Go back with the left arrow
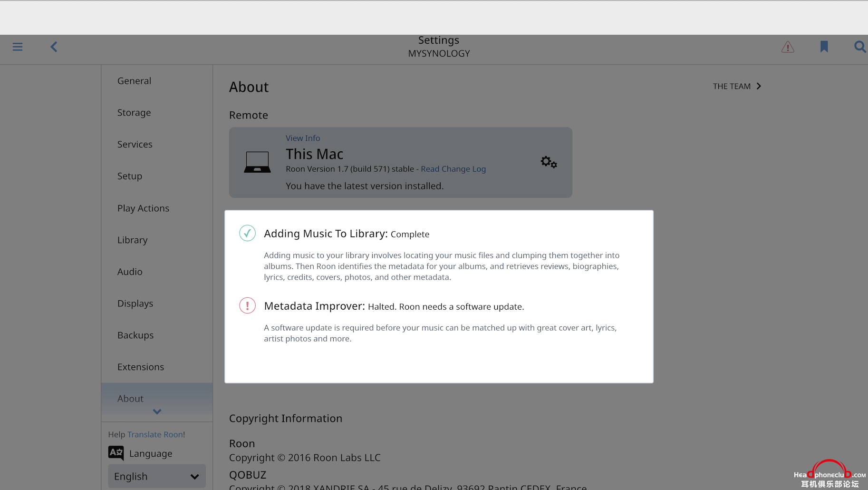Viewport: 868px width, 490px height. click(x=54, y=47)
